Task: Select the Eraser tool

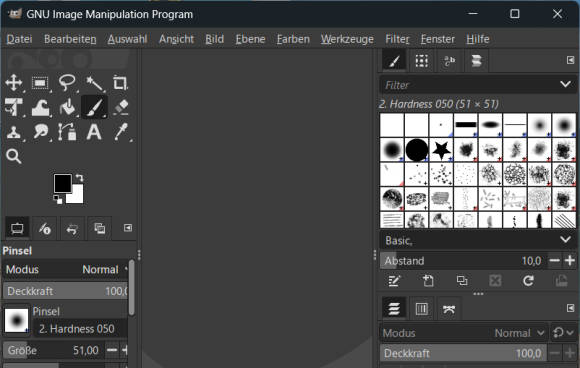Action: 121,107
